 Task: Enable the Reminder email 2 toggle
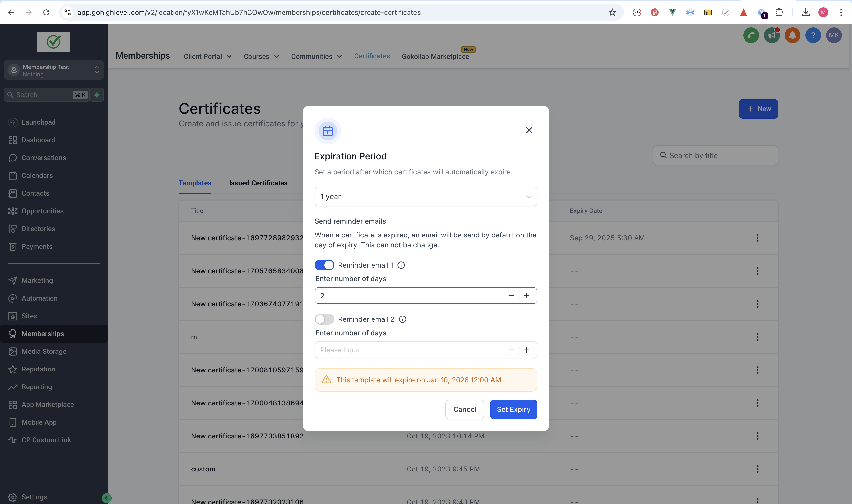pos(324,319)
